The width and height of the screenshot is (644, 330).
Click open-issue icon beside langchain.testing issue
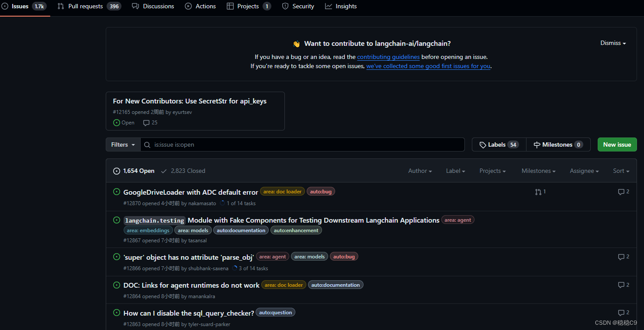[117, 220]
